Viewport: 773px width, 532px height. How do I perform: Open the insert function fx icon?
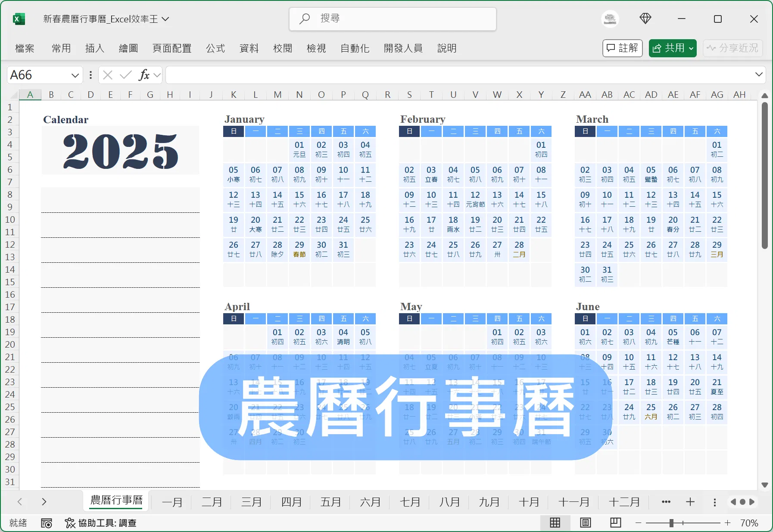(x=144, y=75)
